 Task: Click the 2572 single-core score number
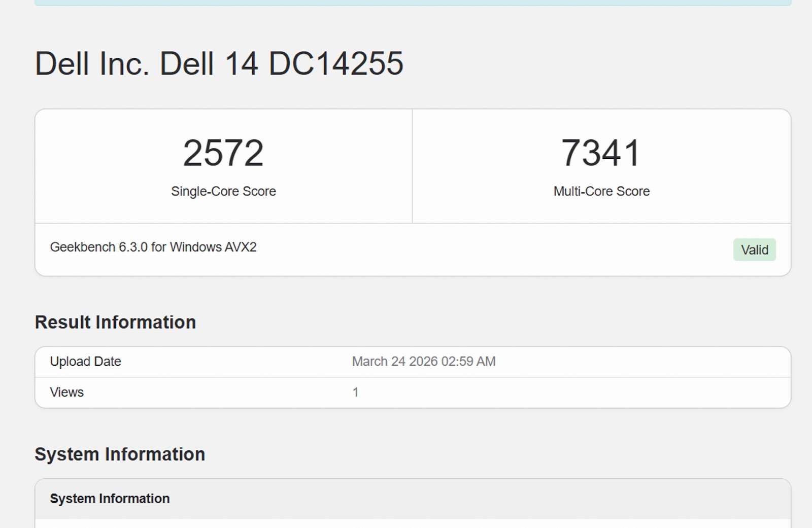(x=223, y=153)
